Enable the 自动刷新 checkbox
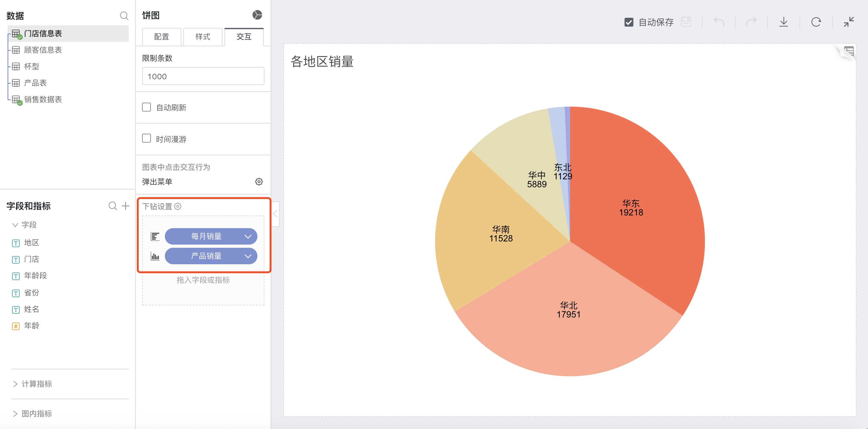 point(146,107)
